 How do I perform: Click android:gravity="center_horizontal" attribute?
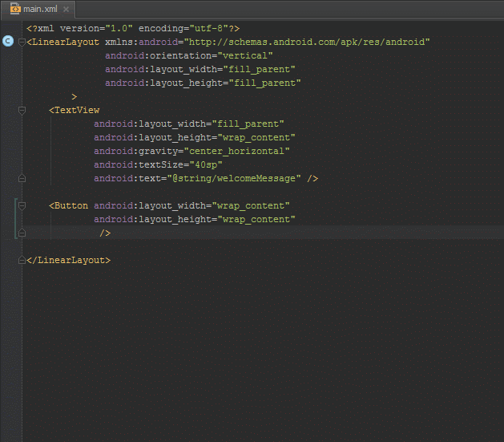tap(192, 151)
